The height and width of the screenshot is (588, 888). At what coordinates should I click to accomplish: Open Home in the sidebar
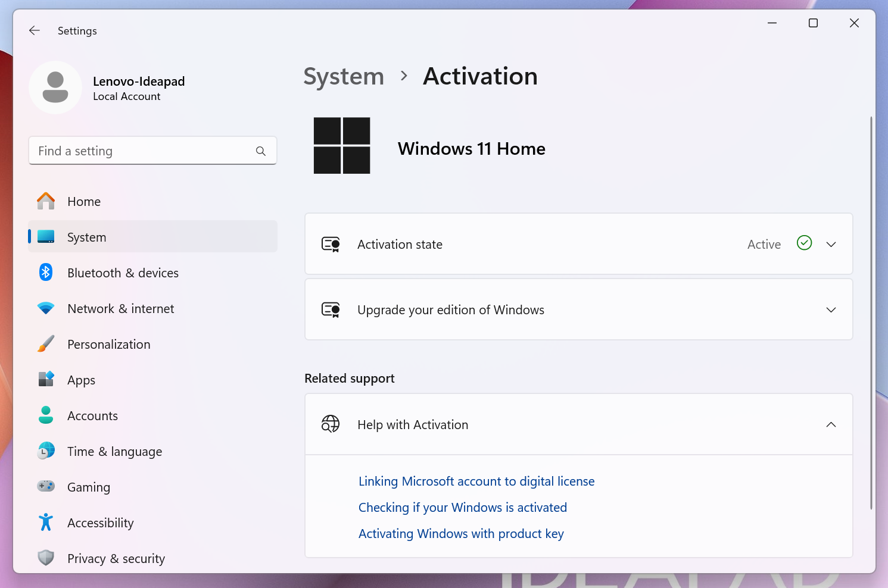point(152,201)
